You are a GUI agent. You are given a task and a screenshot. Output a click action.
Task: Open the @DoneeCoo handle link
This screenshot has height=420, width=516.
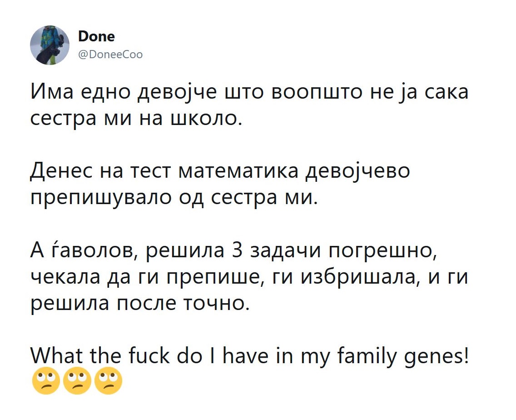tap(110, 55)
